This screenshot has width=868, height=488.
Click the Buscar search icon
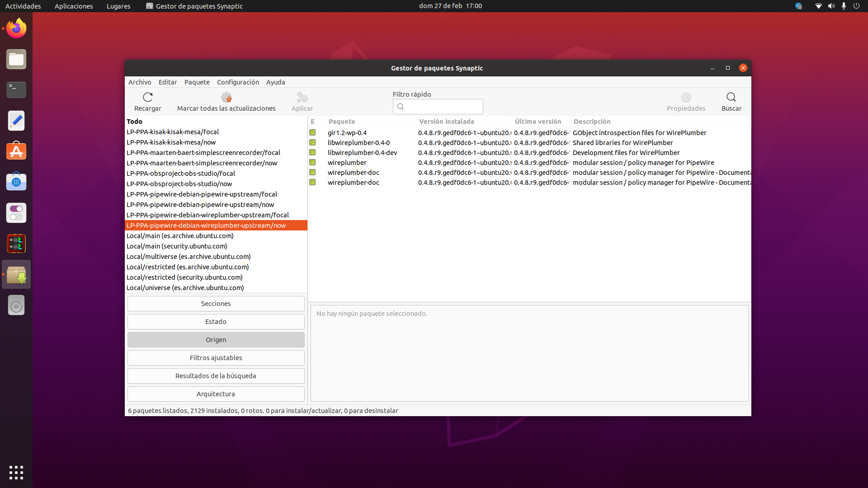731,97
